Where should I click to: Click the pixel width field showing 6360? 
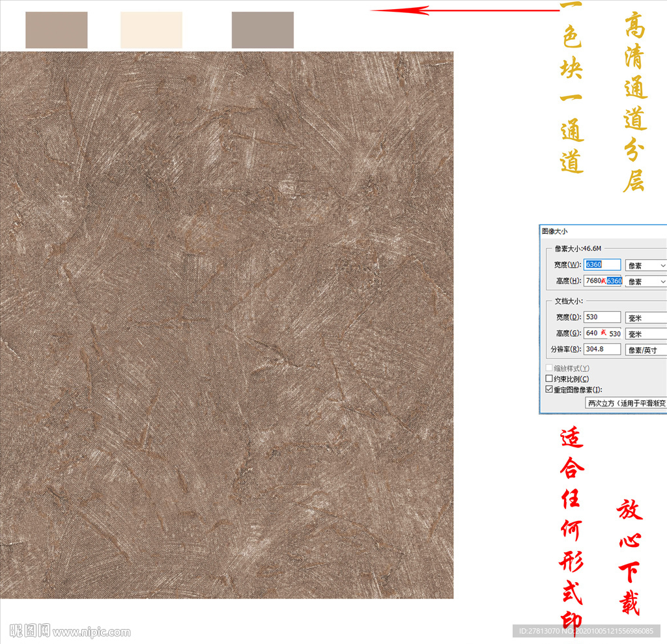pos(602,264)
